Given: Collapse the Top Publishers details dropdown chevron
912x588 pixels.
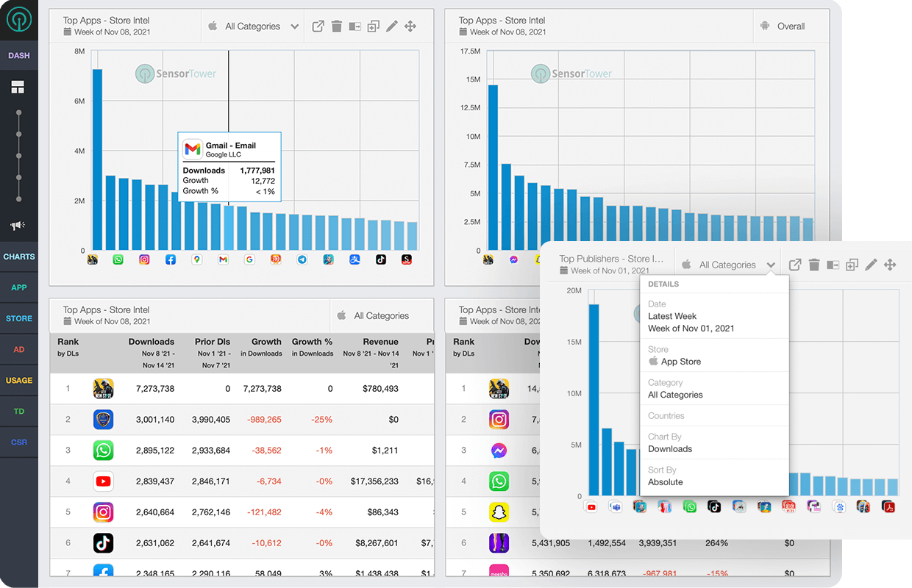Looking at the screenshot, I should 770,265.
